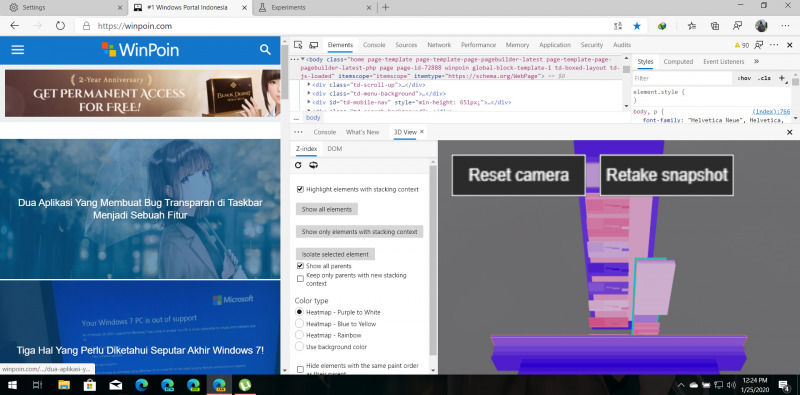Open the Network panel tab
This screenshot has height=395, width=800.
(439, 45)
